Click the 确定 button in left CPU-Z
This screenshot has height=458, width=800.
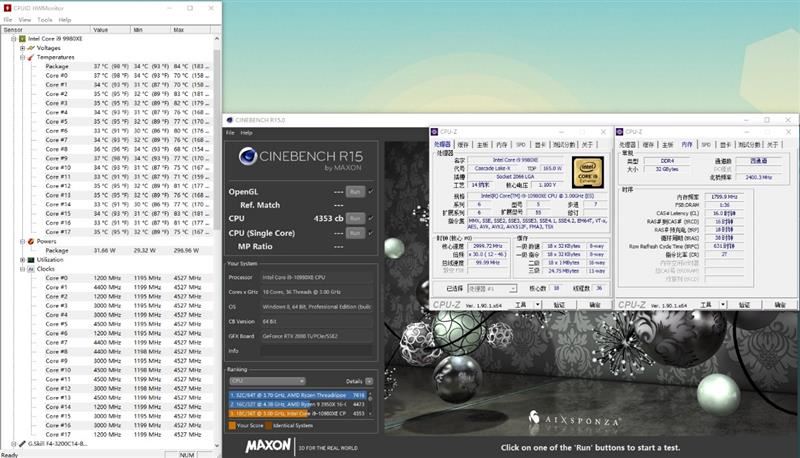595,304
